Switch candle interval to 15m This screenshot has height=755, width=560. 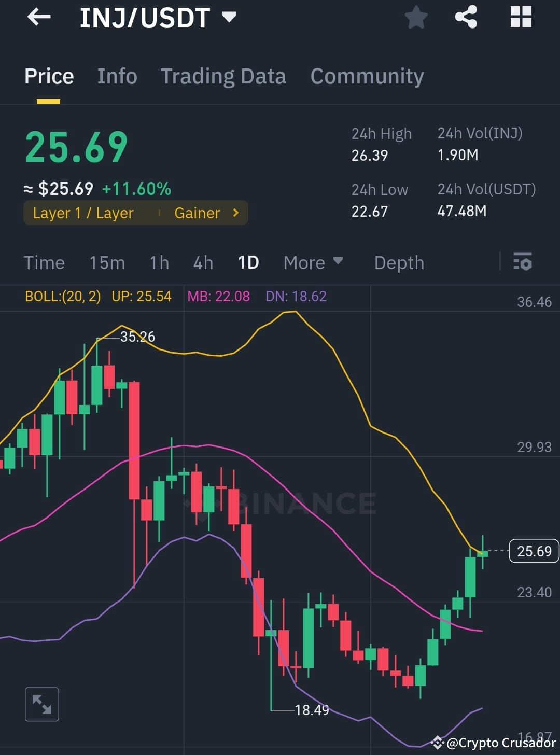coord(107,262)
